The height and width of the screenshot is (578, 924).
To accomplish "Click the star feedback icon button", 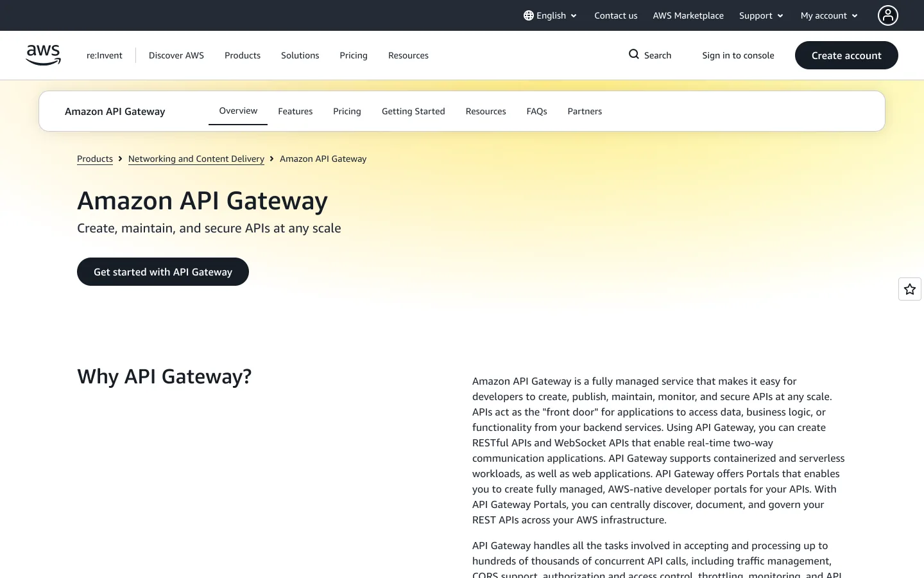I will [909, 289].
